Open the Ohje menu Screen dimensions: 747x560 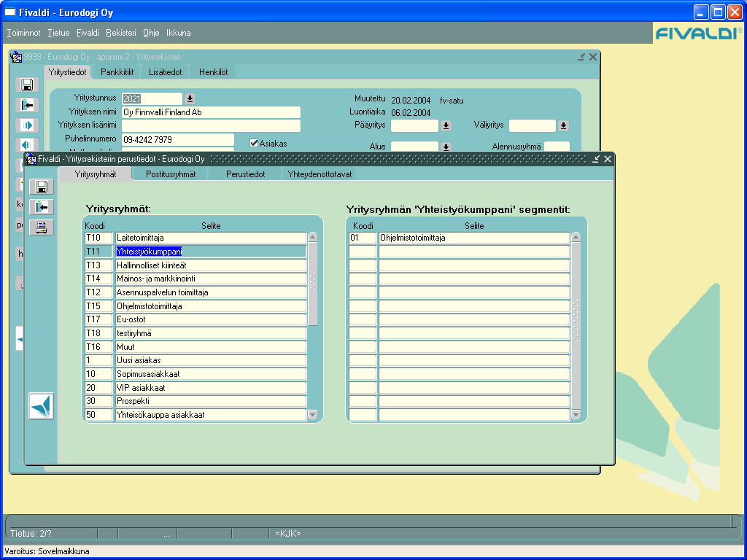151,33
